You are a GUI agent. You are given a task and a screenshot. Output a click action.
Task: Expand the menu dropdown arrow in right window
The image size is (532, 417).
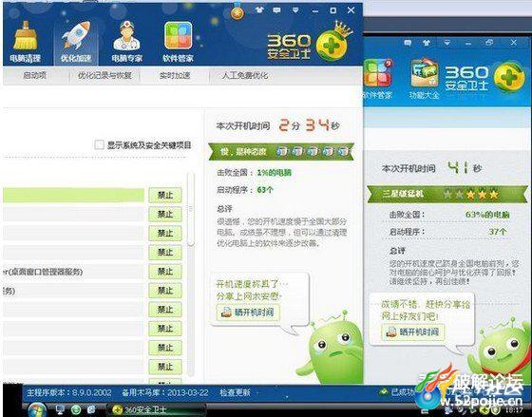coord(447,43)
